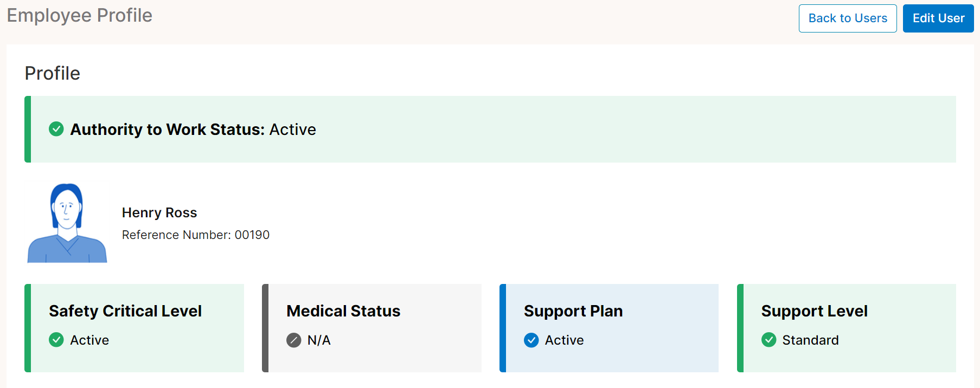Click Henry Ross's avatar illustration

(67, 223)
